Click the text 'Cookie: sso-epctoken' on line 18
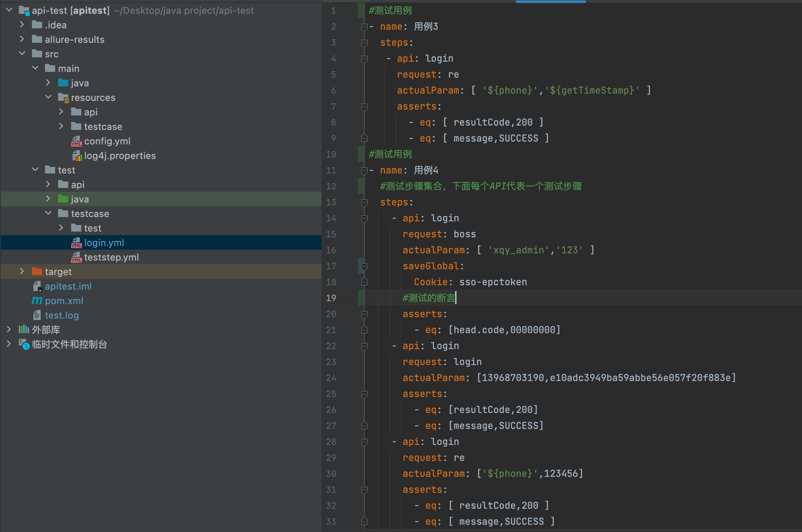The width and height of the screenshot is (802, 532). tap(470, 282)
